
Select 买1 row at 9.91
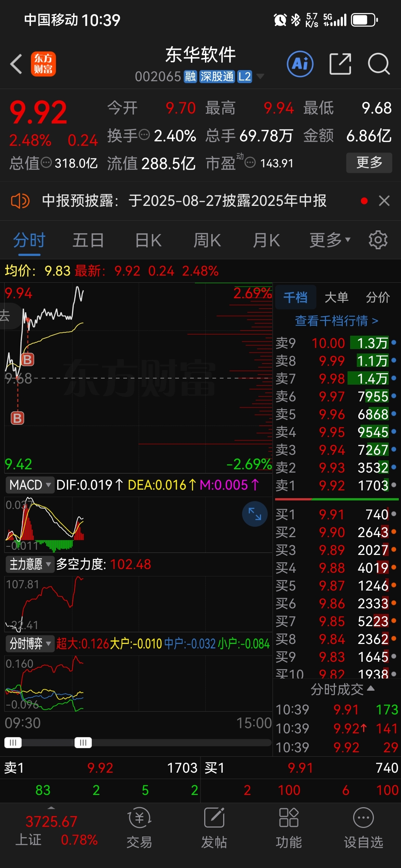pyautogui.click(x=336, y=514)
